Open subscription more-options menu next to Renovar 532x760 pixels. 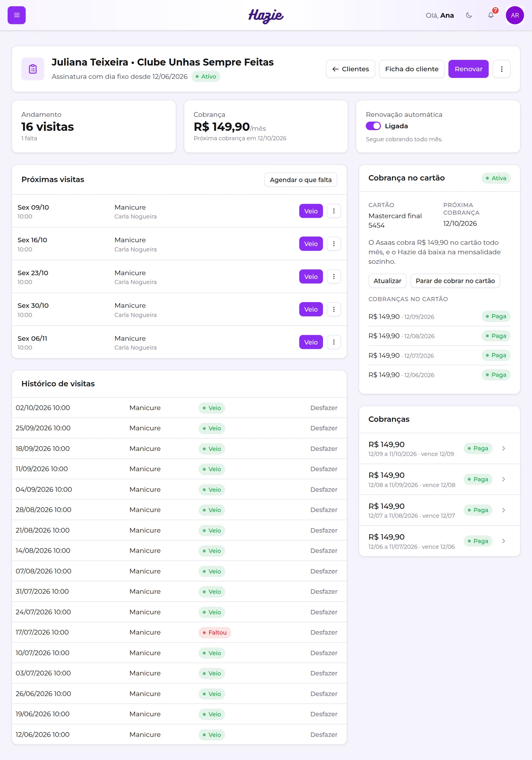501,69
